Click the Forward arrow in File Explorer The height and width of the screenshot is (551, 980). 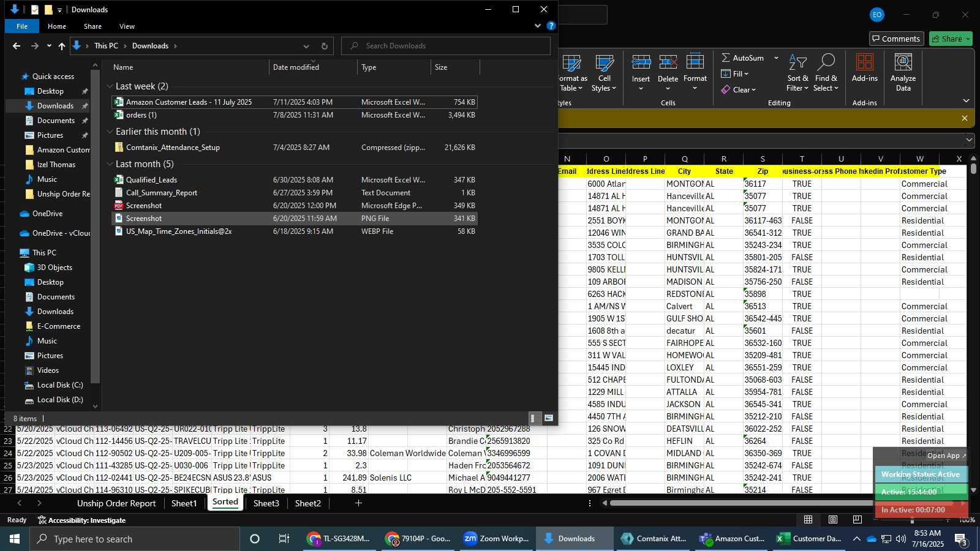35,46
